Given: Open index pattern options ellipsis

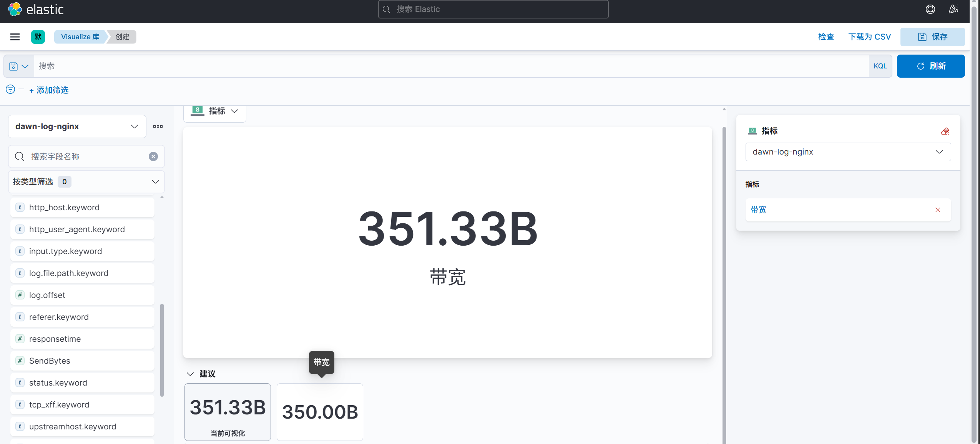Looking at the screenshot, I should click(x=158, y=126).
